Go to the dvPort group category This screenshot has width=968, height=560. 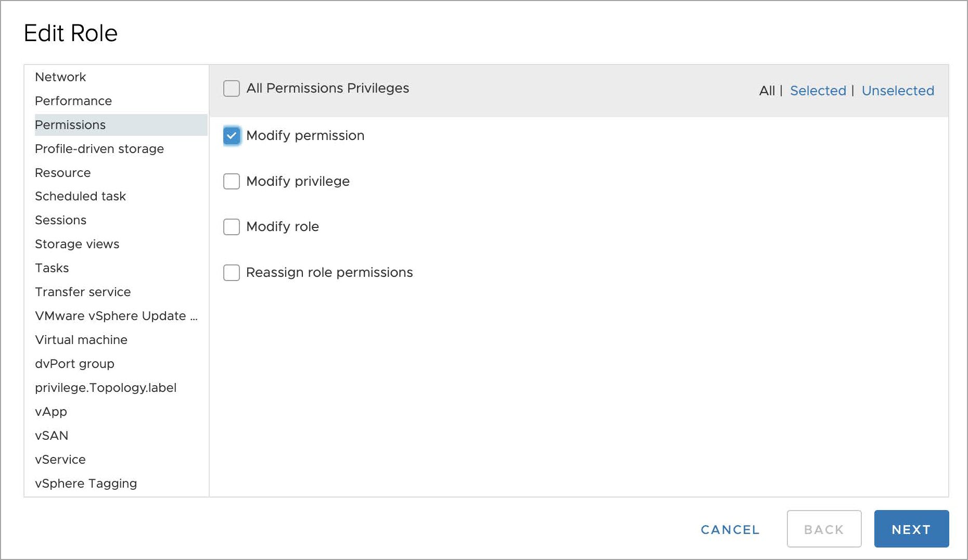74,364
